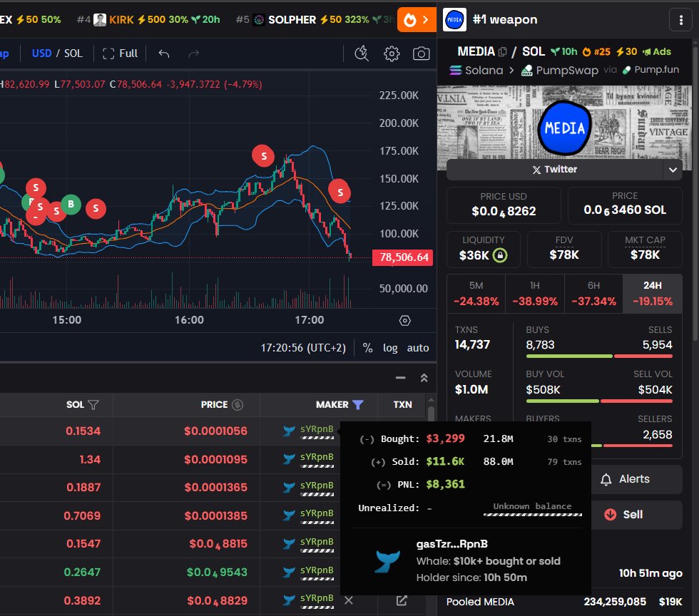The height and width of the screenshot is (616, 699).
Task: Minimize the transactions panel dash icon
Action: point(400,378)
